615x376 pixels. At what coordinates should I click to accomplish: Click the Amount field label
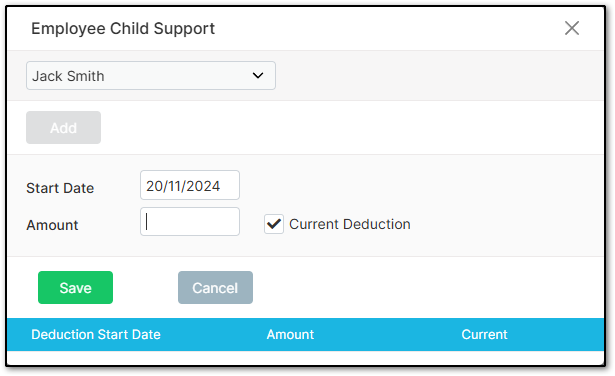pos(52,225)
